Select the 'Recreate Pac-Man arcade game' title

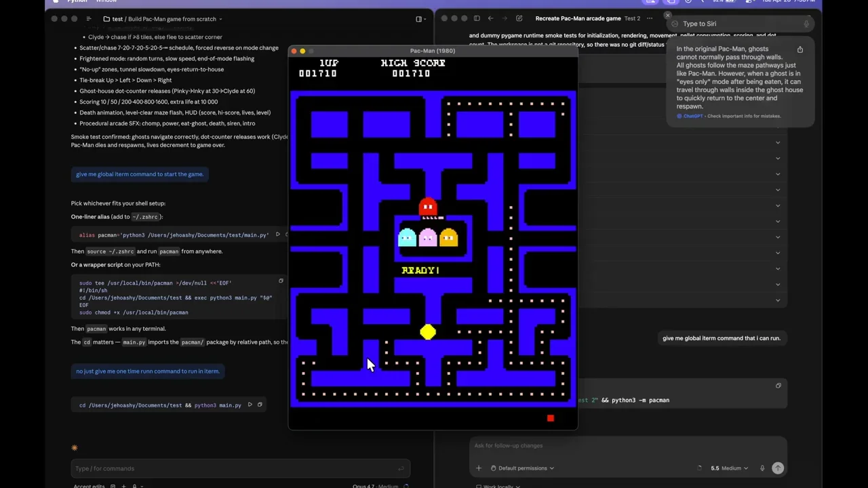pos(578,18)
